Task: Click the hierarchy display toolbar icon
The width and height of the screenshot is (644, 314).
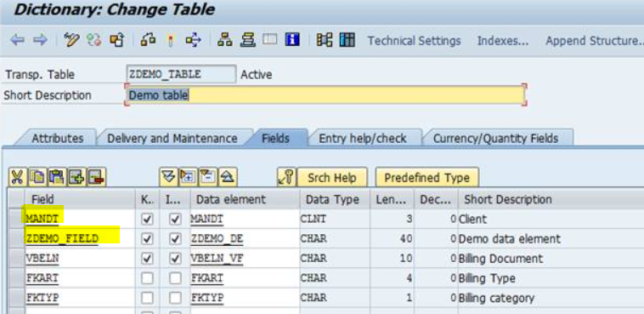Action: [x=224, y=40]
